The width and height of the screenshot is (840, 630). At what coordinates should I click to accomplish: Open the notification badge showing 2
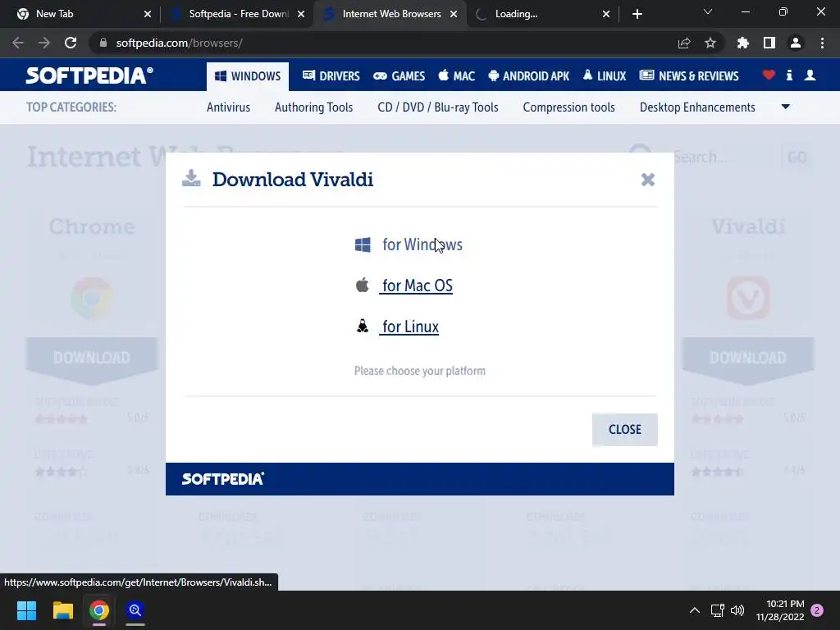[817, 610]
